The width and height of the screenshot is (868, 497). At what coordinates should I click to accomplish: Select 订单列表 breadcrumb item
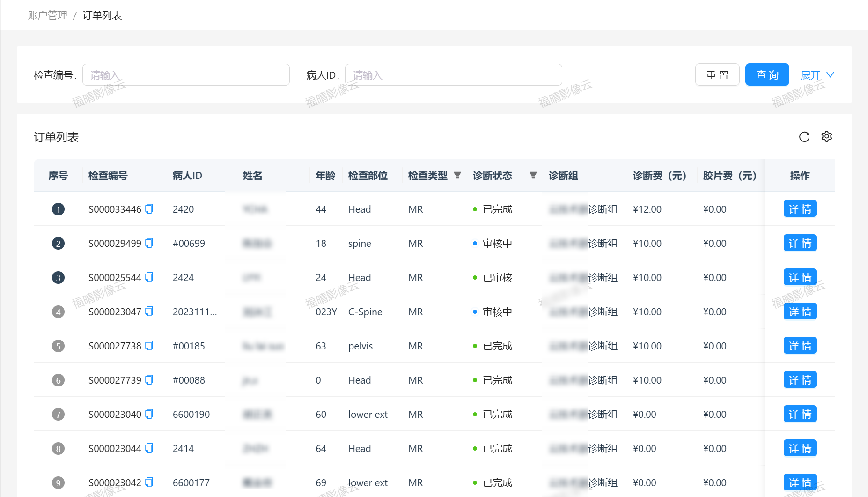(x=102, y=15)
